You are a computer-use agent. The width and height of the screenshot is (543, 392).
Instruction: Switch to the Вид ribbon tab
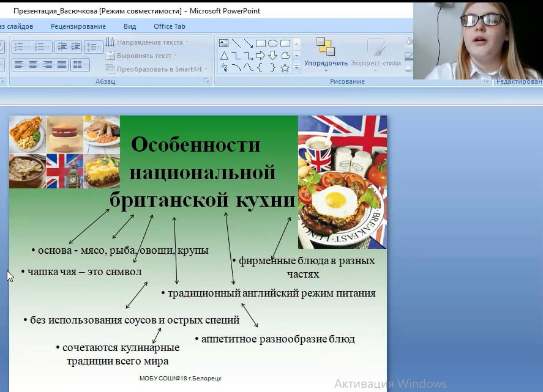(130, 26)
